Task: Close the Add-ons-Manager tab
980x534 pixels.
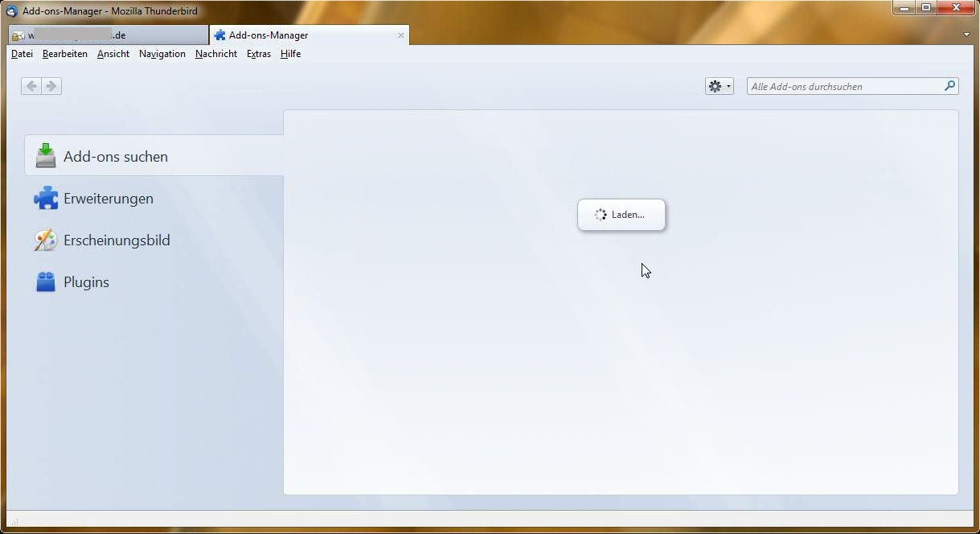Action: [x=400, y=35]
